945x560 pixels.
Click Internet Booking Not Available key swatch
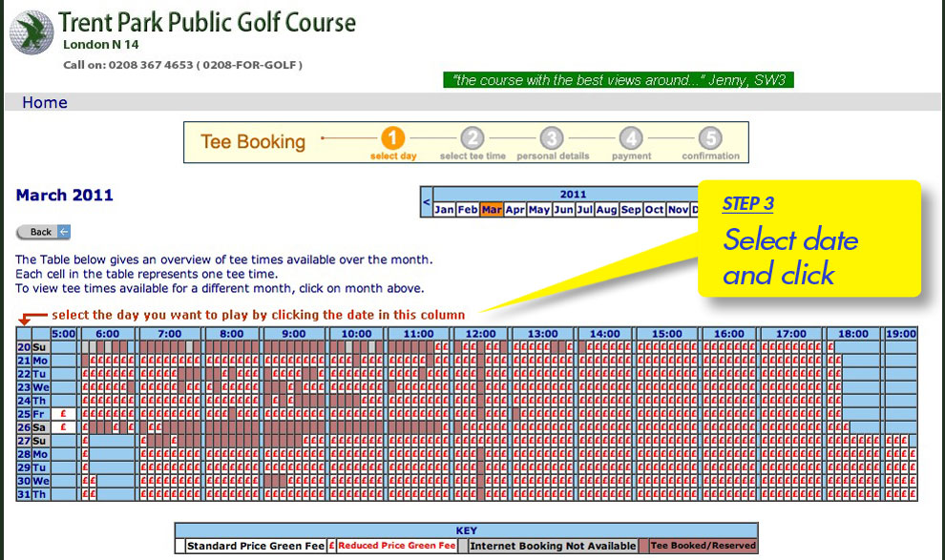pos(463,546)
